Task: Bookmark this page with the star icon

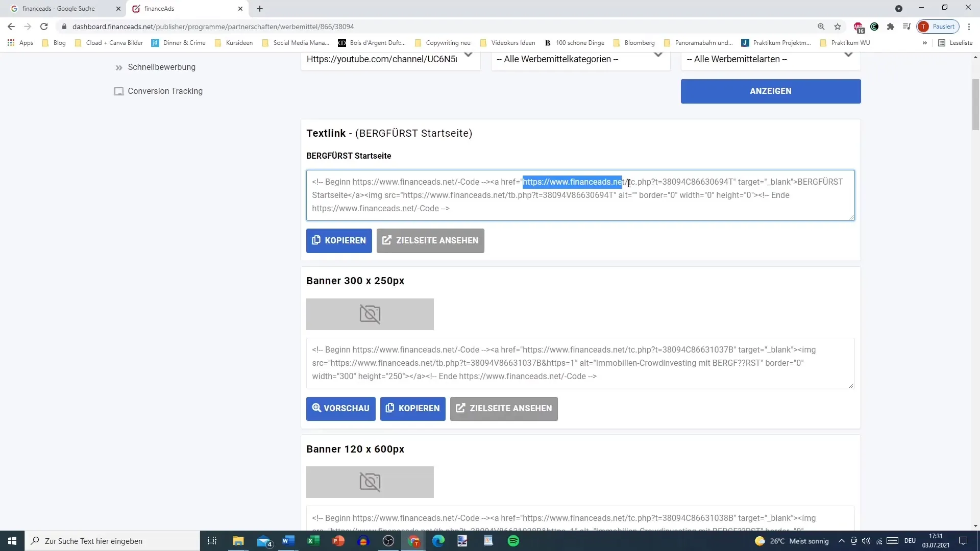Action: point(838,27)
